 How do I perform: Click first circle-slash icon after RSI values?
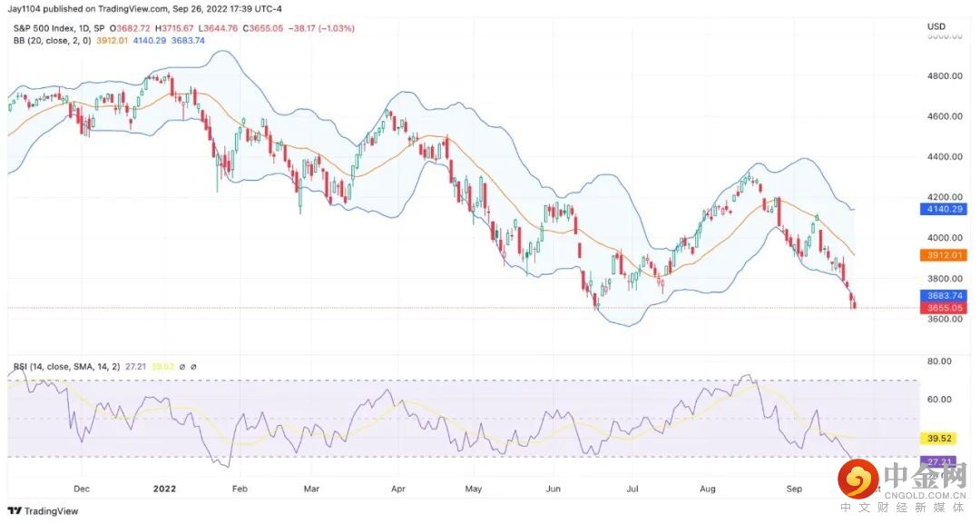182,367
